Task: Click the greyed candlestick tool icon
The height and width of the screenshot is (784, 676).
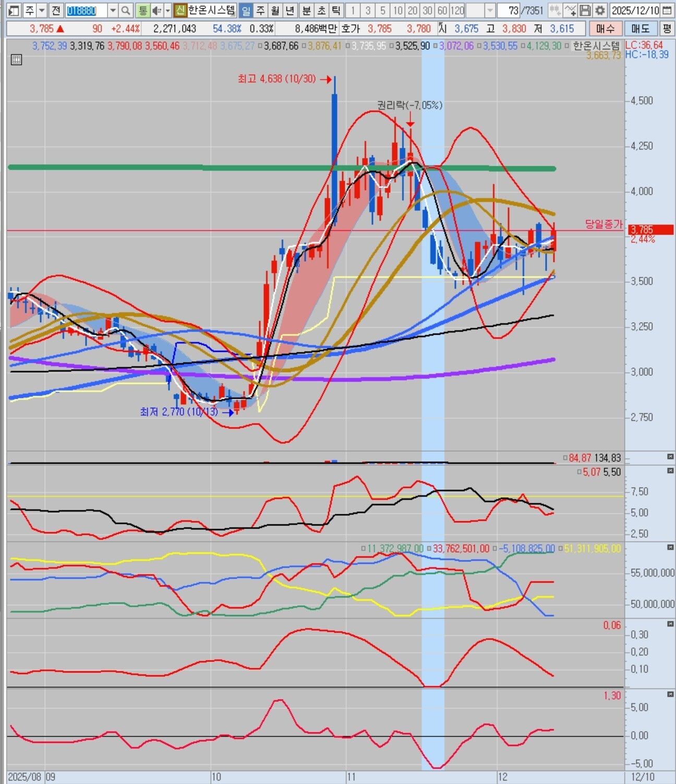Action: pos(555,10)
